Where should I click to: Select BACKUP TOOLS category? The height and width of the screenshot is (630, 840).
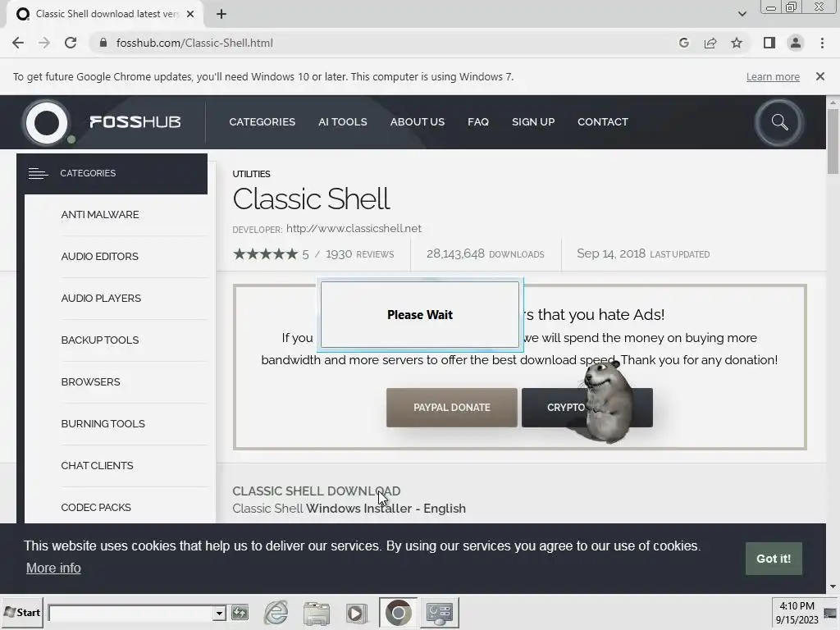pyautogui.click(x=99, y=340)
